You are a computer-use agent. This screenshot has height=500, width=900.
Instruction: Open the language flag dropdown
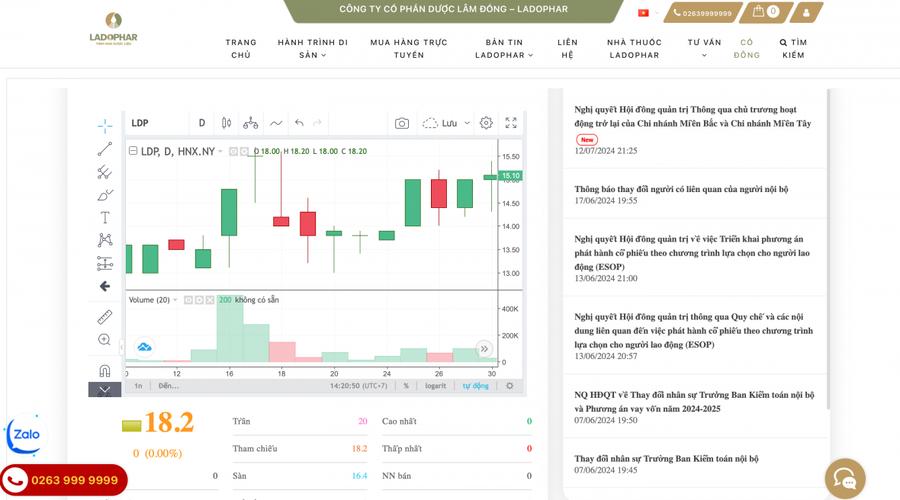click(x=648, y=13)
